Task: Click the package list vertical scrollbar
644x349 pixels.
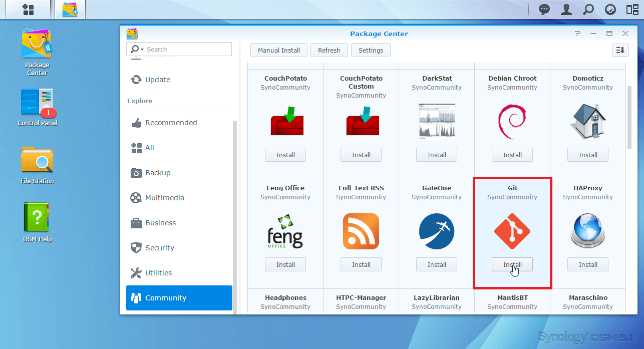Action: (629, 117)
